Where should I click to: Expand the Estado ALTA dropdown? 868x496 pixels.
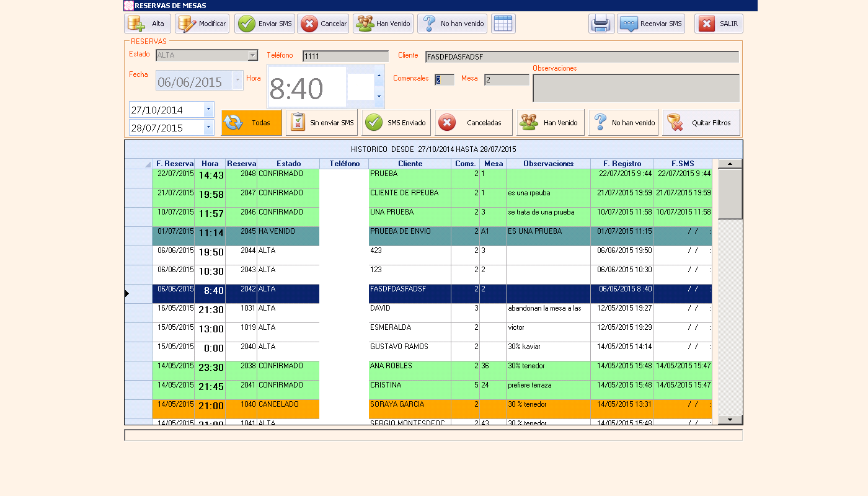pyautogui.click(x=252, y=55)
